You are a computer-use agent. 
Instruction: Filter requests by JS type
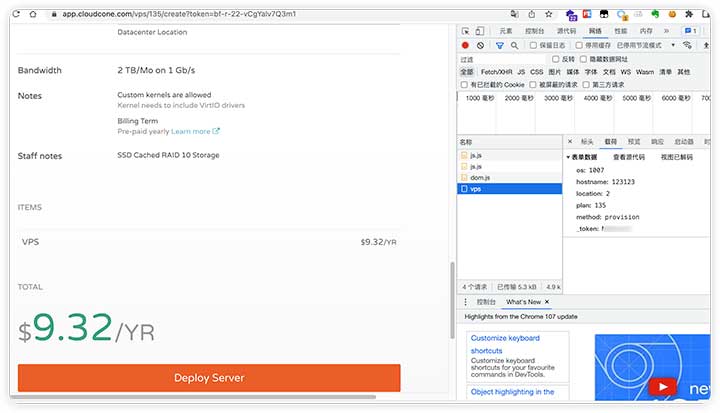(x=521, y=72)
